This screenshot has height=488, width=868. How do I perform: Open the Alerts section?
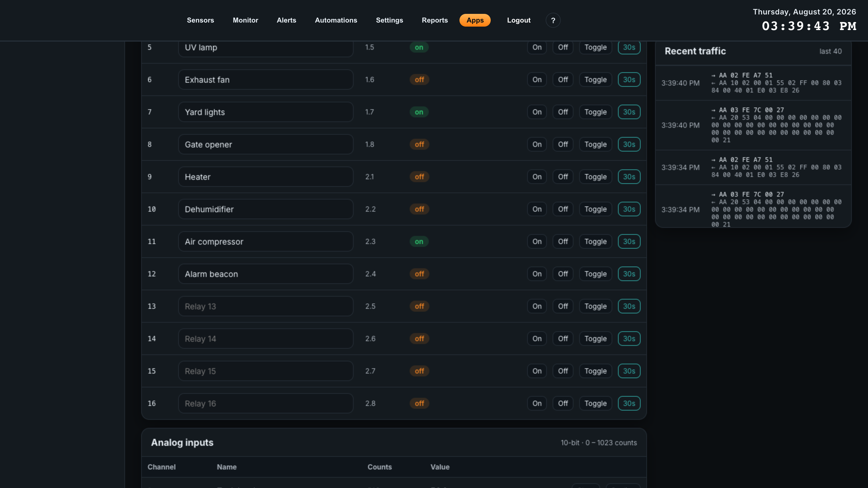tap(286, 20)
